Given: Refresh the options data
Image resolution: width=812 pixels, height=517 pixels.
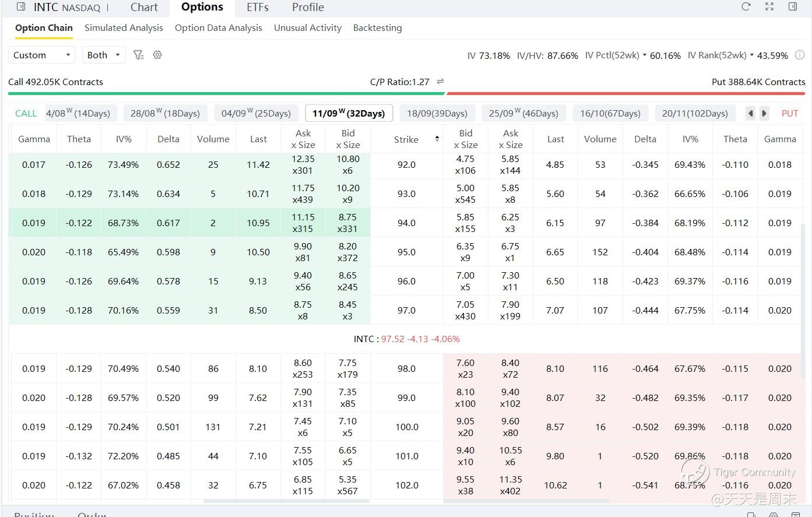Looking at the screenshot, I should tap(746, 7).
